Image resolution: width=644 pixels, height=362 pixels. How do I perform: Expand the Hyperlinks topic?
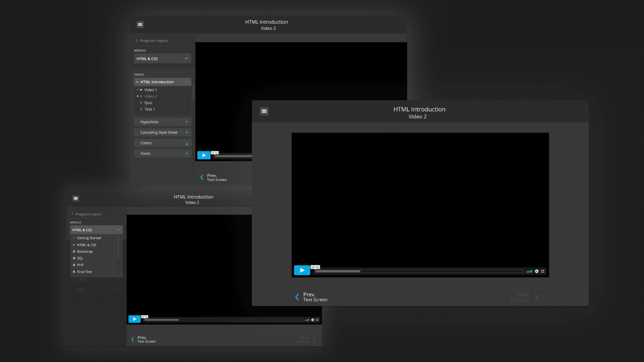tap(186, 122)
